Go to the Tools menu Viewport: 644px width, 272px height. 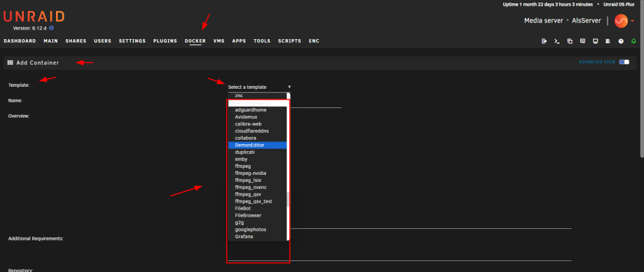(x=262, y=41)
